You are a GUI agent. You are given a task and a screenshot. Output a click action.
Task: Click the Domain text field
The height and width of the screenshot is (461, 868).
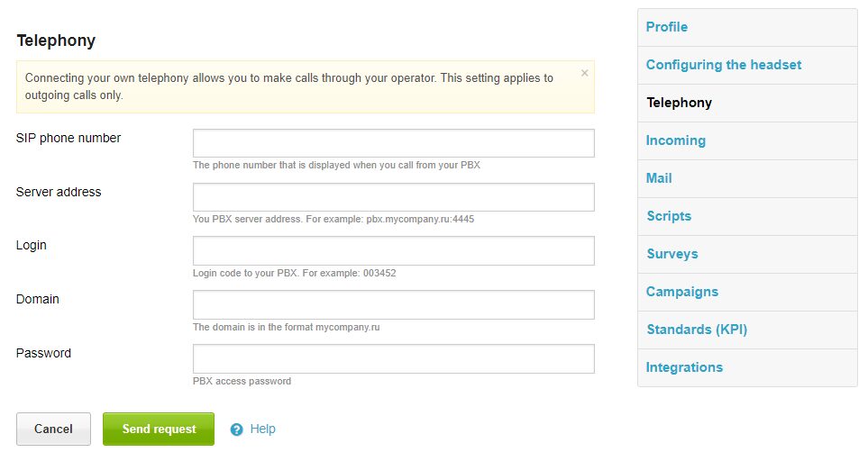393,304
